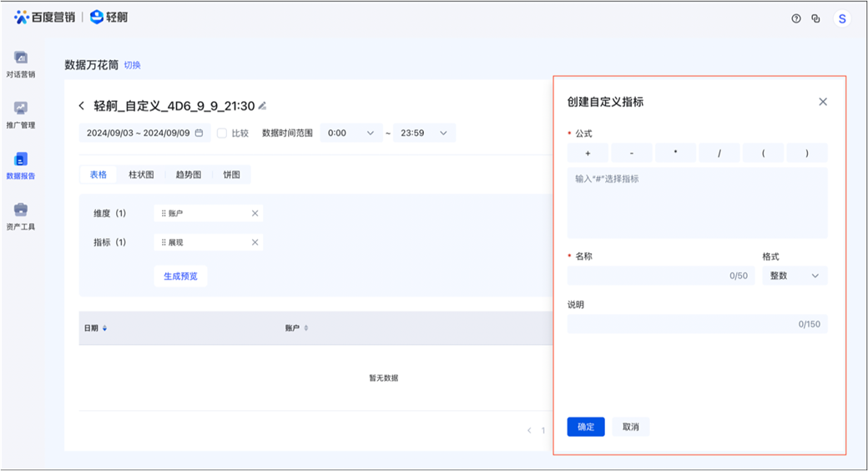Expand the 23:59 end time dropdown

[x=424, y=133]
